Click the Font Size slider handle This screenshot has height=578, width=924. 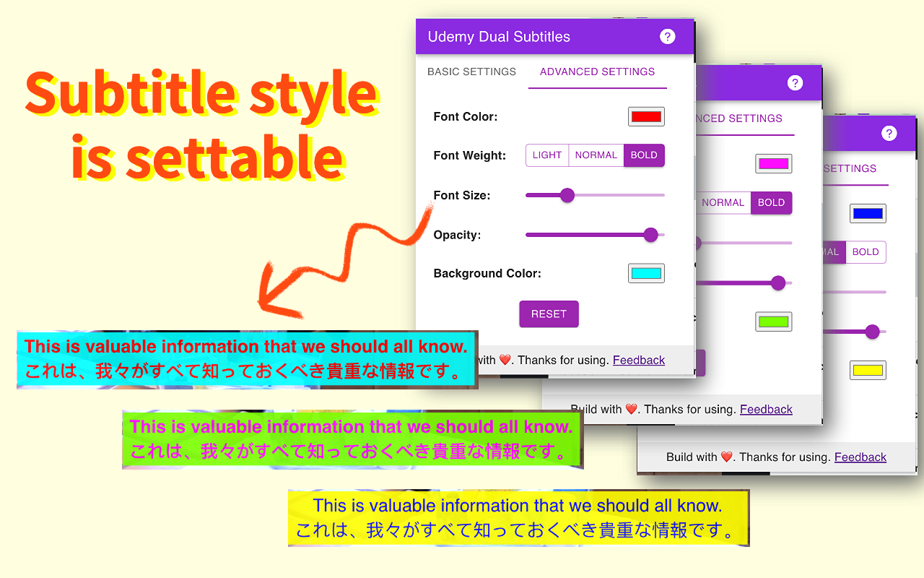567,195
